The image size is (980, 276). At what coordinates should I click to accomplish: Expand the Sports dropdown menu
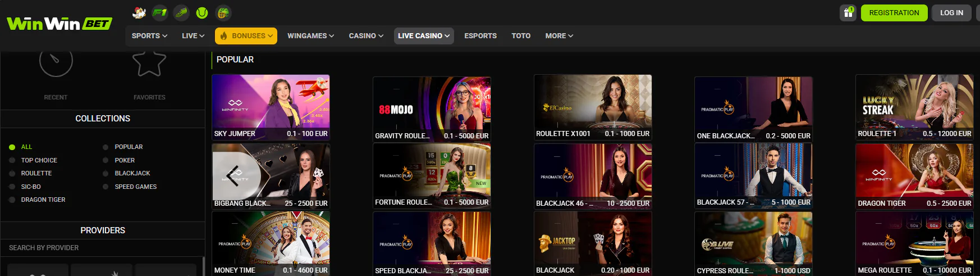pos(149,36)
